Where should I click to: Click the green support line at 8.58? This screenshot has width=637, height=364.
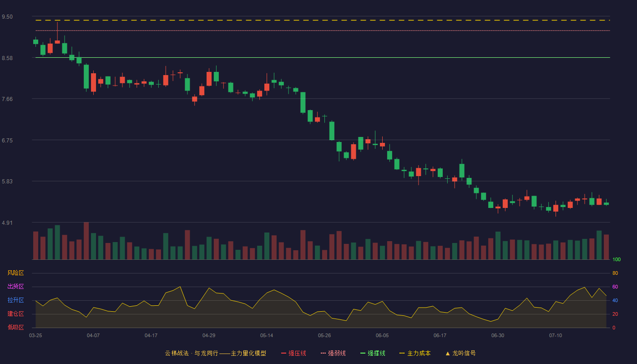pyautogui.click(x=323, y=58)
